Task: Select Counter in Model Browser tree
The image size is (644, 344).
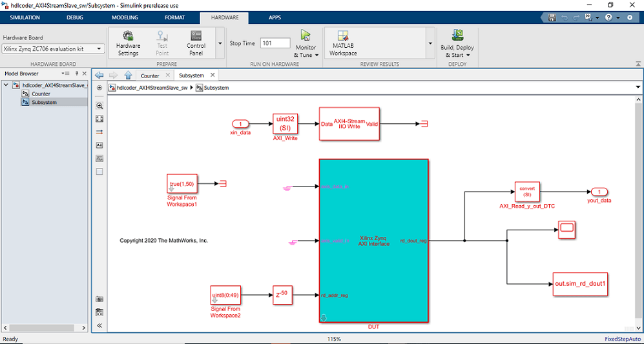Action: tap(41, 94)
